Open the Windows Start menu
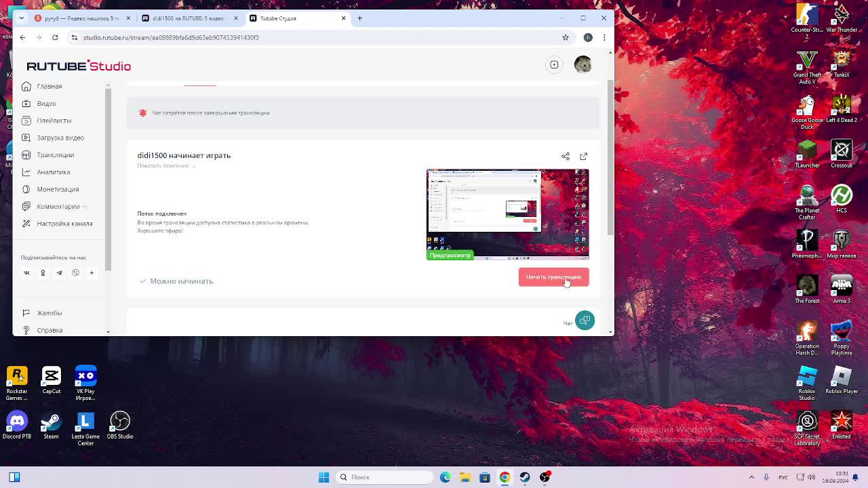The image size is (868, 488). click(323, 477)
